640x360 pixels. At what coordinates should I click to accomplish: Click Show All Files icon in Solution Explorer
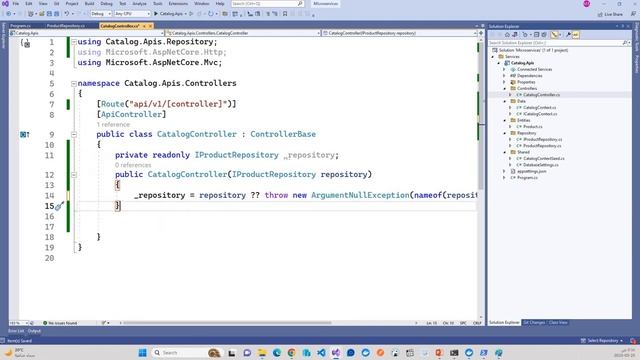(544, 35)
